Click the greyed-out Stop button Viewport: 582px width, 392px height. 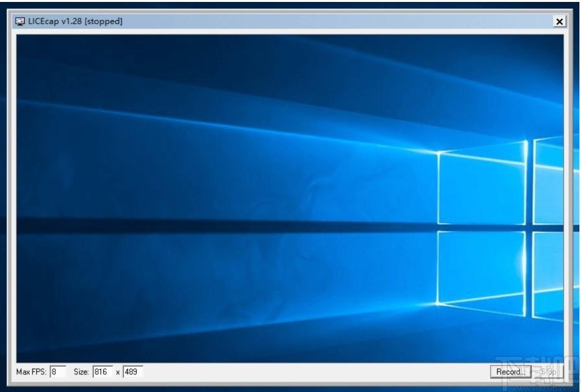(x=548, y=371)
